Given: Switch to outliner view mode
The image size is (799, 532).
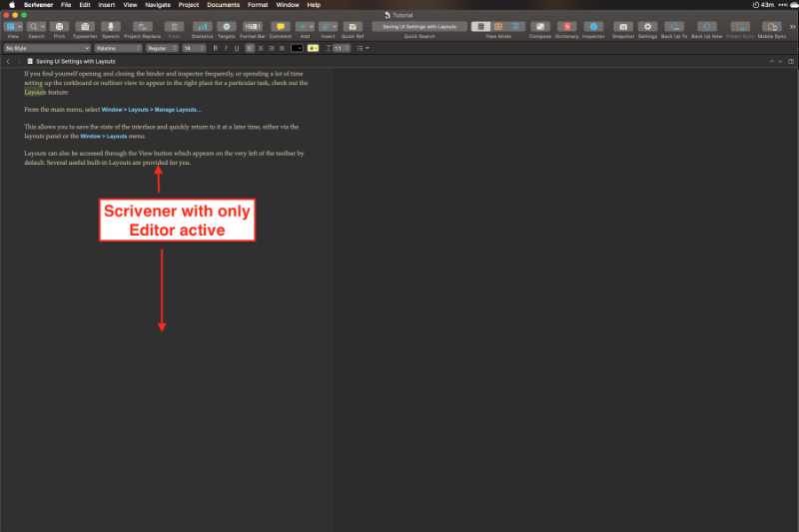Looking at the screenshot, I should [516, 27].
